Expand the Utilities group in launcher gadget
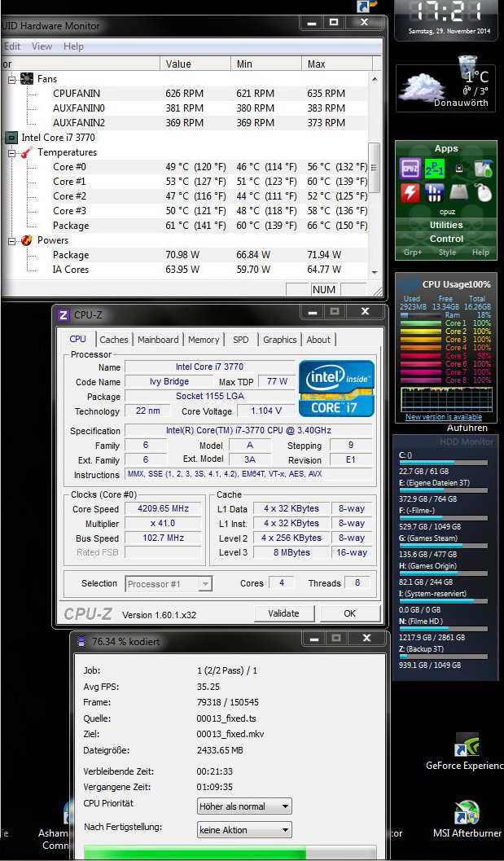Screen dimensions: 504x861 pos(446,225)
